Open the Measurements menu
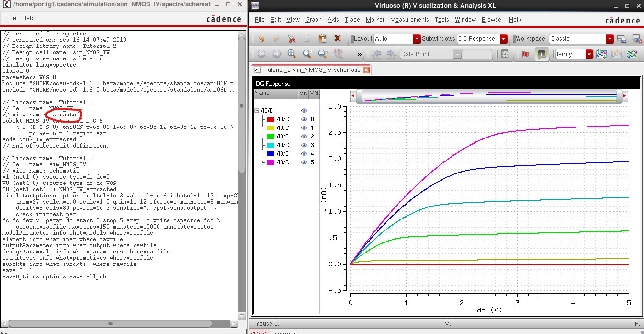The width and height of the screenshot is (644, 334). [x=409, y=20]
